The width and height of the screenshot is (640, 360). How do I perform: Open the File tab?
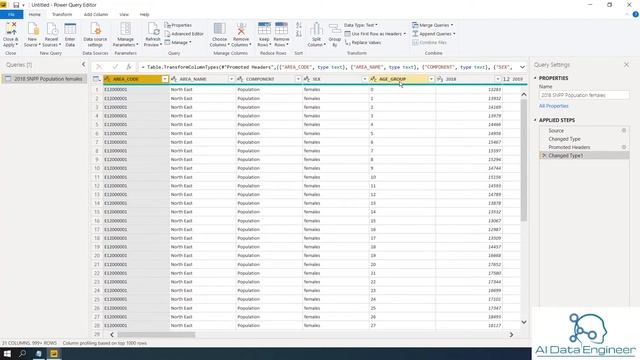(11, 14)
